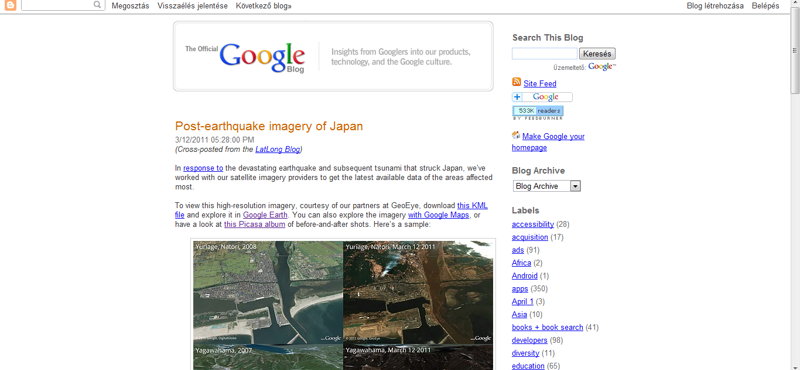Click Visszaélés jelentése in the navbar
This screenshot has width=800, height=370.
[192, 6]
